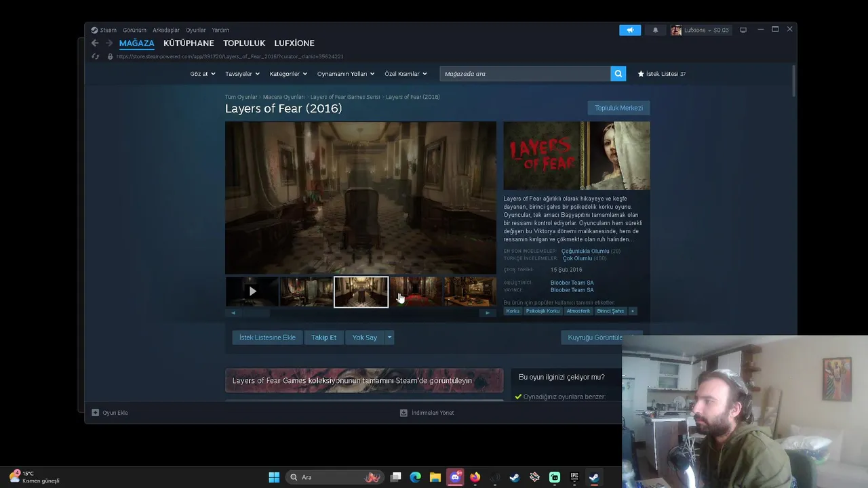Switch to the KÜTÜPHANE tab
Screen dimensions: 868x488
click(189, 43)
